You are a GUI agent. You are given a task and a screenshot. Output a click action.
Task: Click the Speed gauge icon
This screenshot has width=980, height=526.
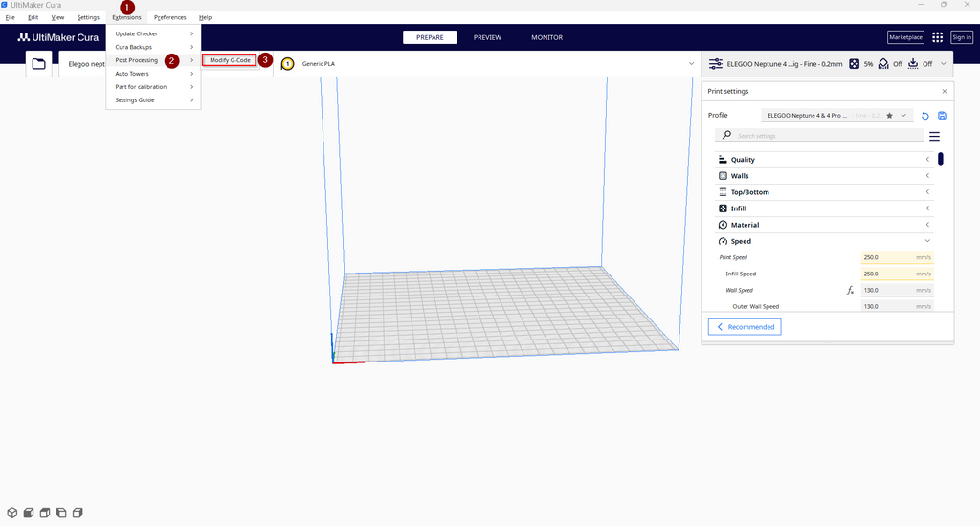pyautogui.click(x=723, y=241)
